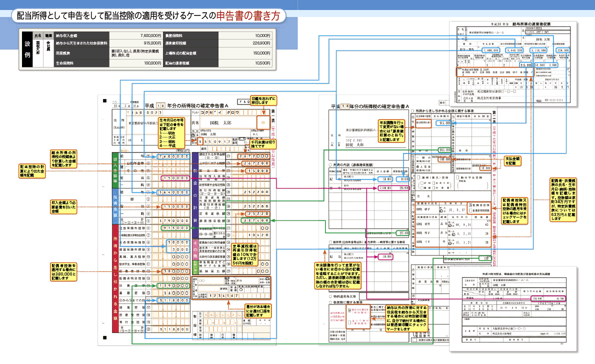
Task: Select the 7,600,000円 value in the example table
Action: click(150, 35)
